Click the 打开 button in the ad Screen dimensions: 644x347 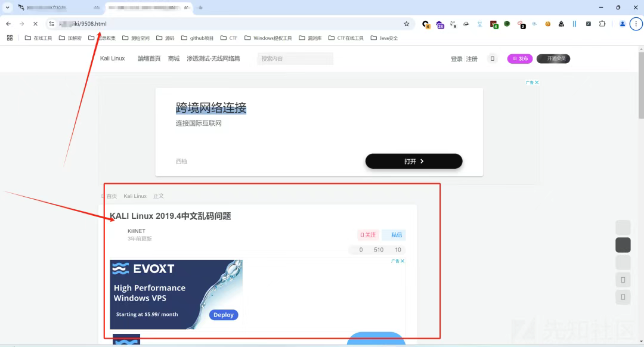[414, 161]
